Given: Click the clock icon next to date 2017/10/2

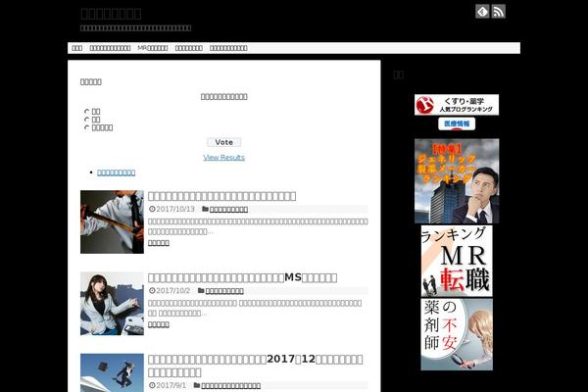Looking at the screenshot, I should 152,291.
